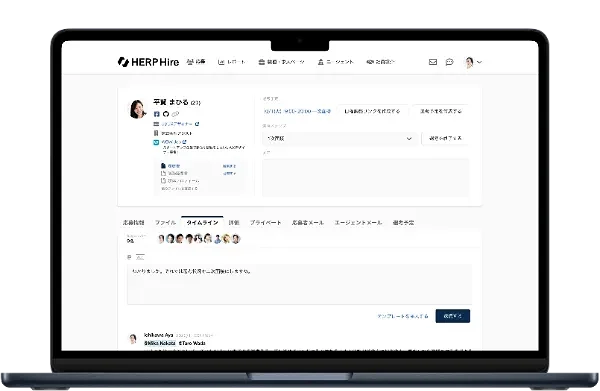Click into the timeline comment text box
The width and height of the screenshot is (600, 391).
click(299, 284)
